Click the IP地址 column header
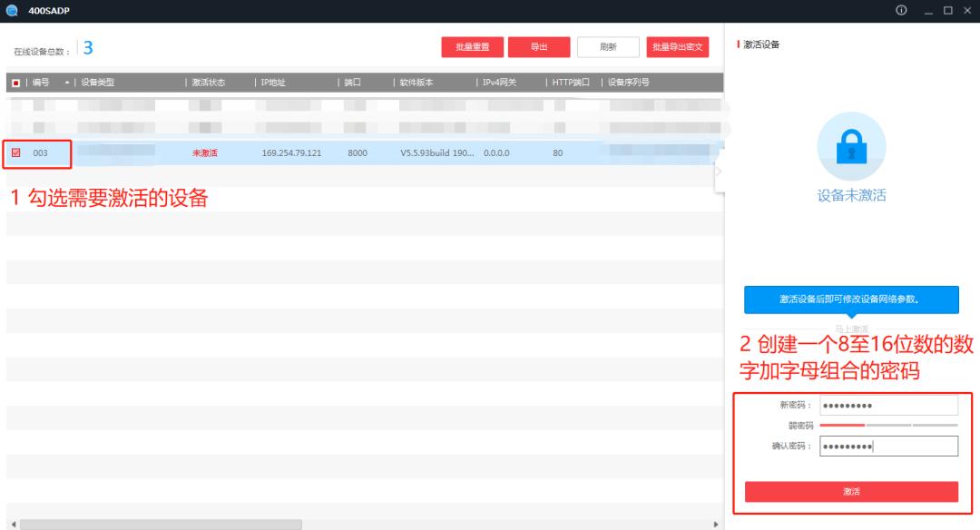This screenshot has height=530, width=980. click(x=273, y=83)
